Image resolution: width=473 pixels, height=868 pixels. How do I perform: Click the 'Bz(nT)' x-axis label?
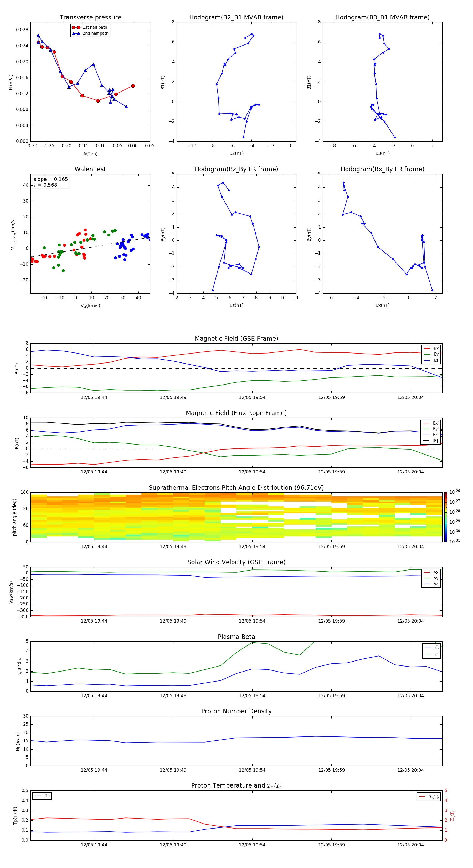point(236,305)
